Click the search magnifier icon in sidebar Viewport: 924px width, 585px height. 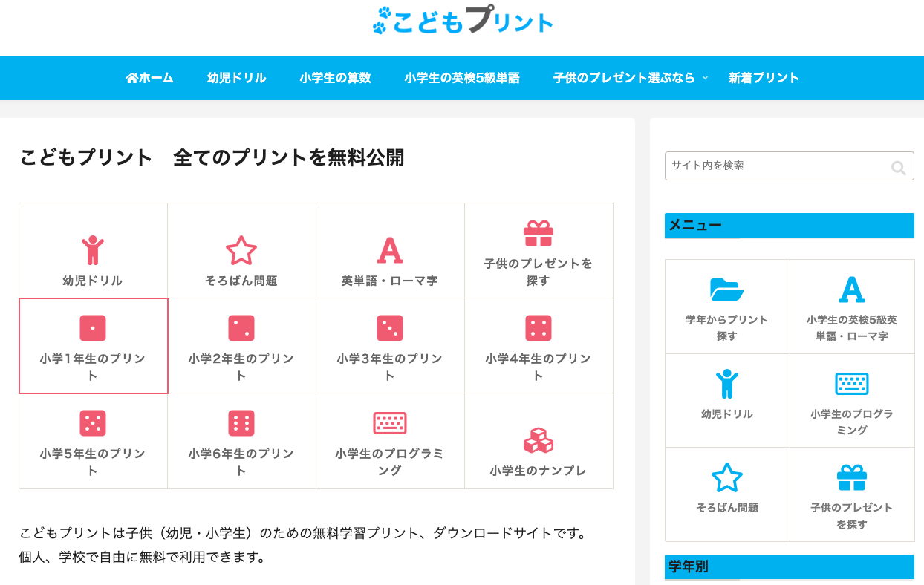tap(899, 168)
